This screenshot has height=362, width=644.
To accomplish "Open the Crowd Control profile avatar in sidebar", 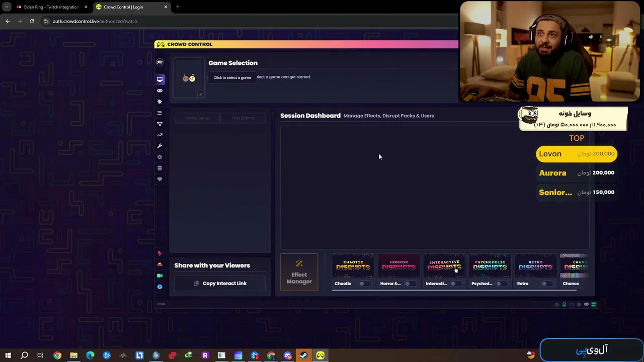I will pyautogui.click(x=159, y=62).
